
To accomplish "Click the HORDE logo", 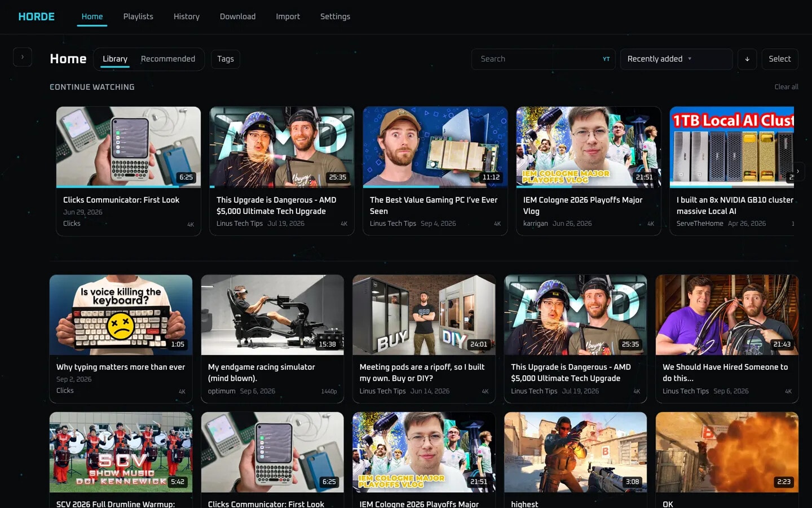I will pos(37,16).
